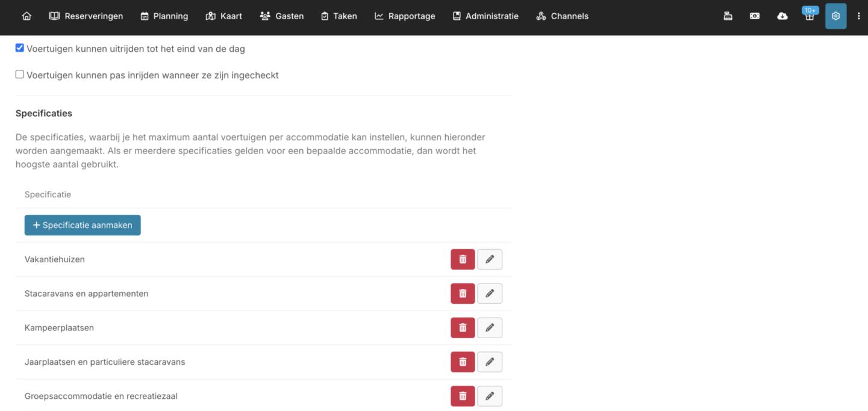The width and height of the screenshot is (868, 411).
Task: Click the home icon in the navbar
Action: pyautogui.click(x=27, y=16)
